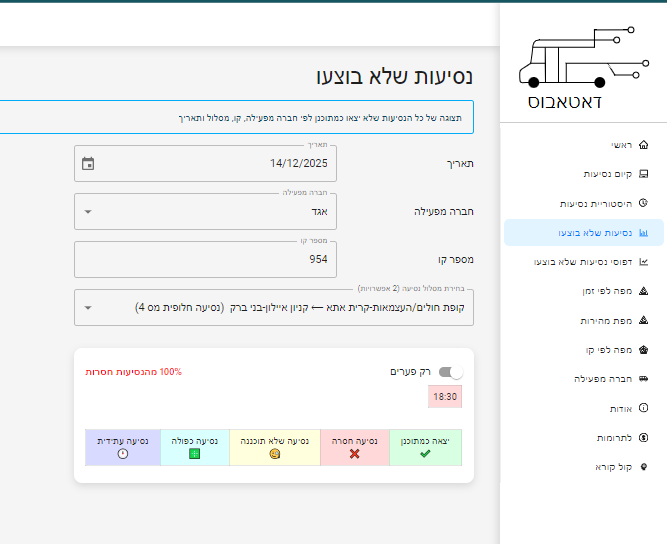Viewport: 667px width, 544px height.
Task: Select נסיעות שלא בוצעו menu item
Action: point(584,233)
